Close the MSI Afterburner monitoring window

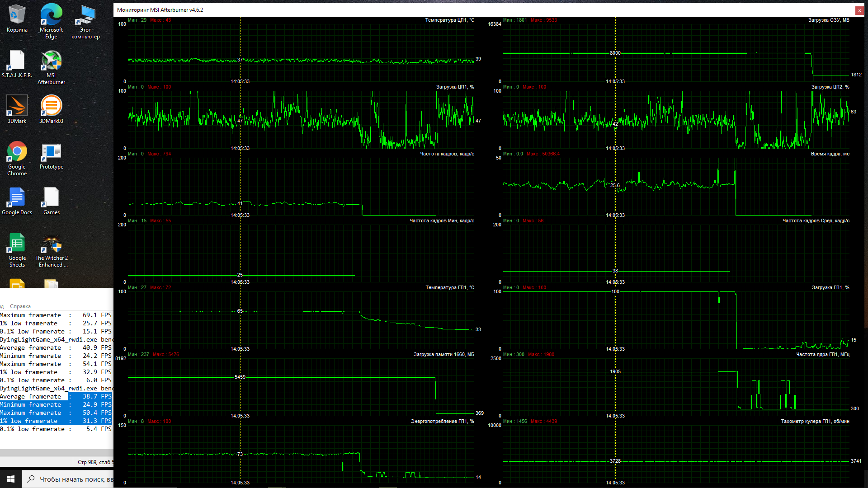tap(859, 10)
